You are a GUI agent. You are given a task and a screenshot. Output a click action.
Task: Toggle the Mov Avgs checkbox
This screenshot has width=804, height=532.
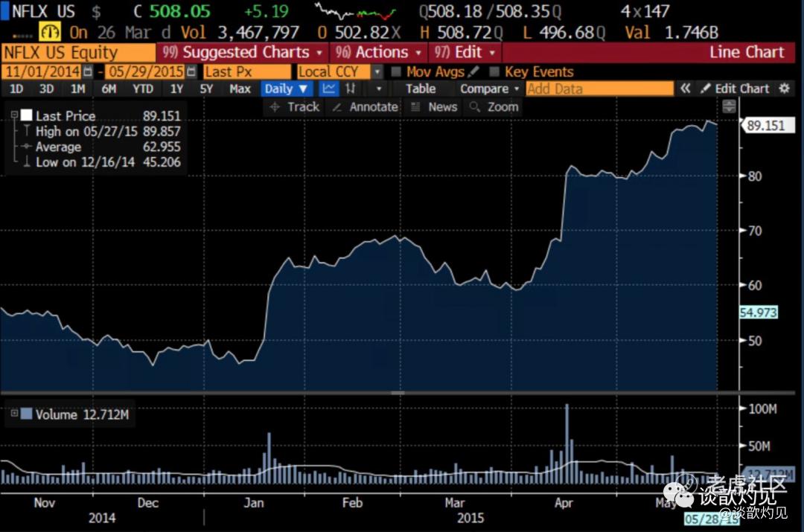pyautogui.click(x=396, y=71)
